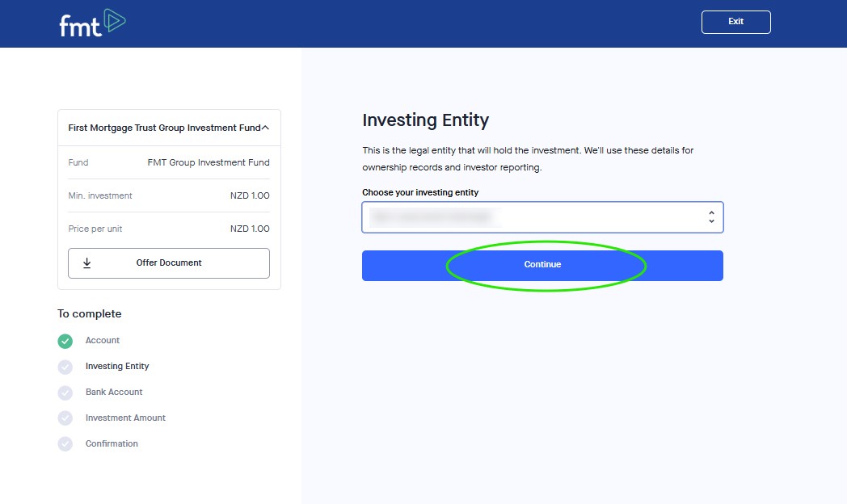Screen dimensions: 847x504
Task: Open the Offer Document button
Action: pyautogui.click(x=169, y=263)
